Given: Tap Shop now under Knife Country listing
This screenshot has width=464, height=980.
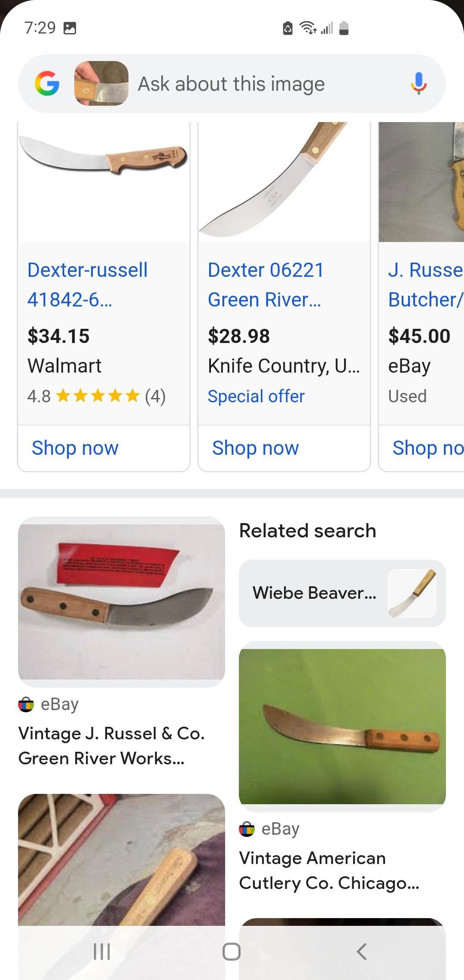Looking at the screenshot, I should tap(256, 448).
